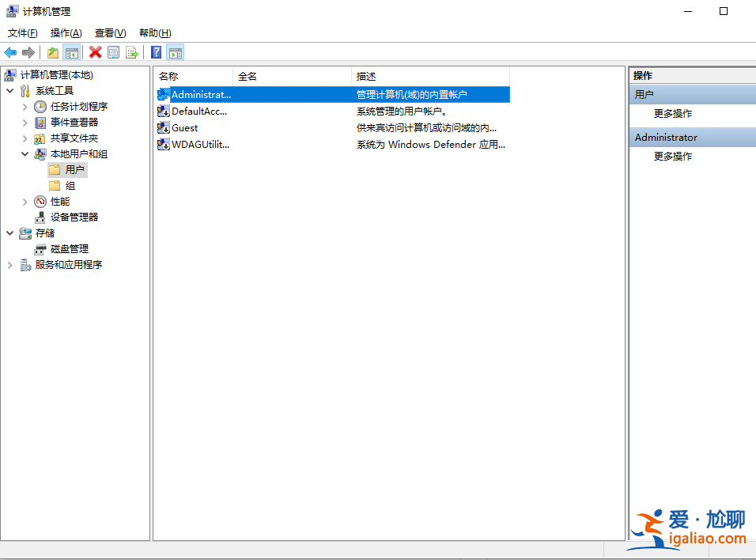The width and height of the screenshot is (756, 560).
Task: Click the Forward navigation arrow
Action: click(x=28, y=52)
